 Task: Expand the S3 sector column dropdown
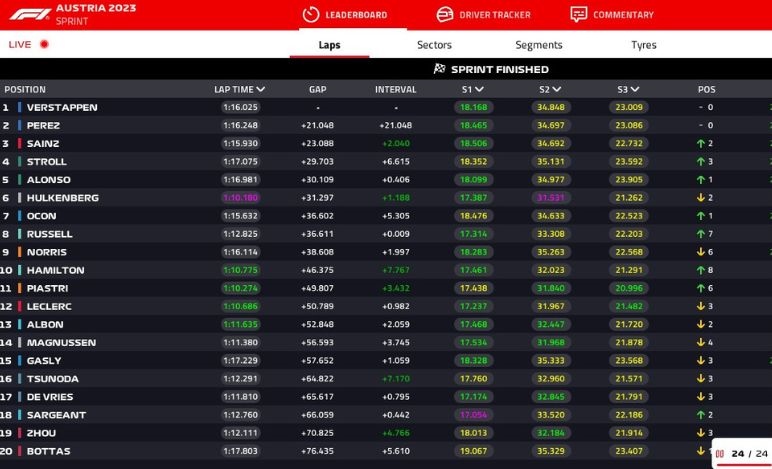click(x=636, y=89)
